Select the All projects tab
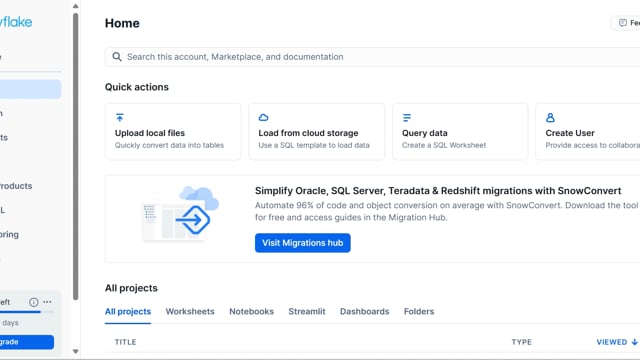 [128, 311]
